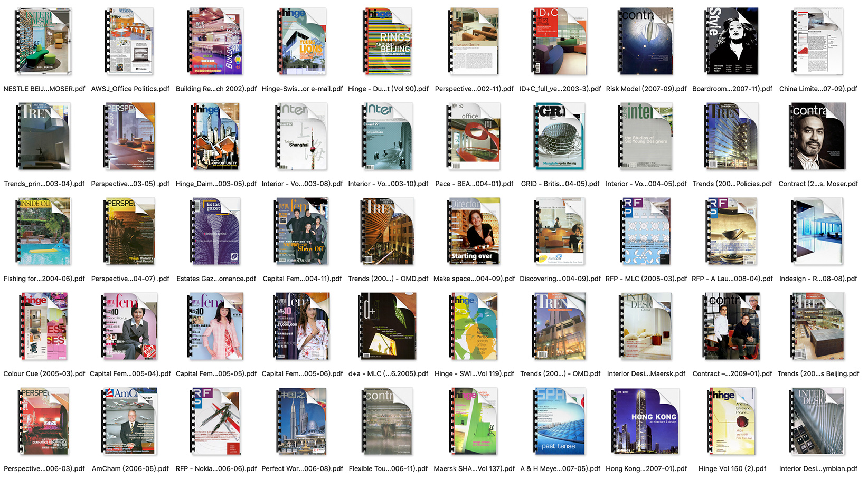Select the Boardroom...2007-11).pdf icon
The height and width of the screenshot is (480, 868).
click(732, 41)
